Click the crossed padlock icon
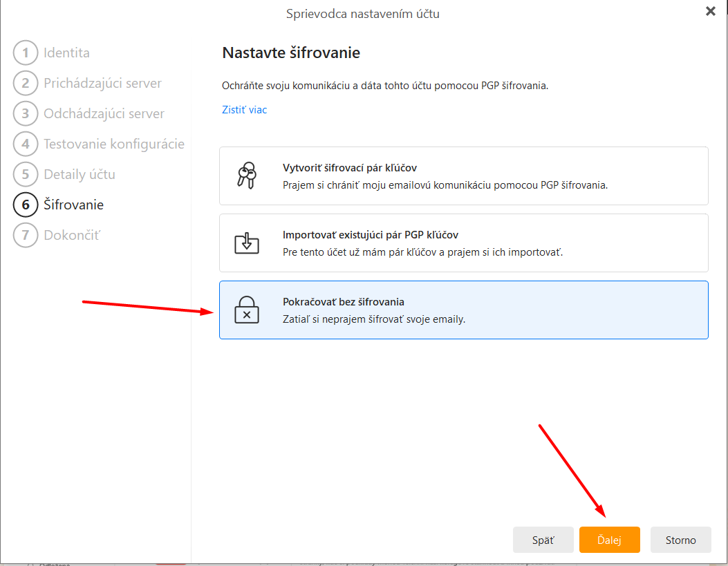The width and height of the screenshot is (728, 566). (247, 310)
